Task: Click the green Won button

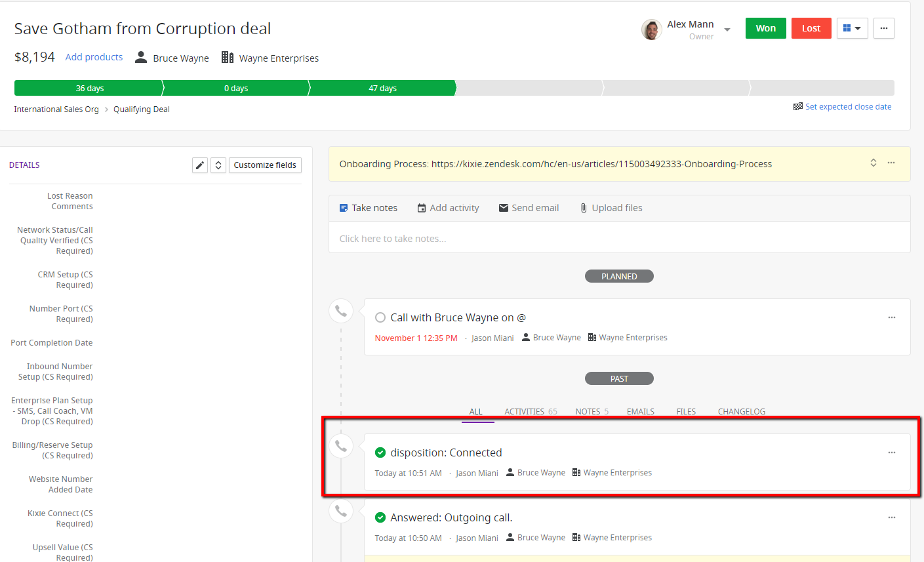Action: coord(765,28)
